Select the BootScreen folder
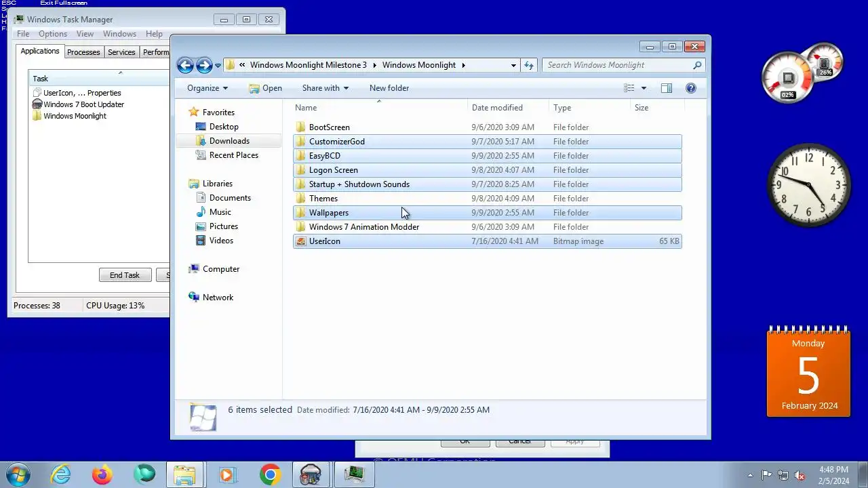Screen dimensions: 868x488 tap(488, 127)
